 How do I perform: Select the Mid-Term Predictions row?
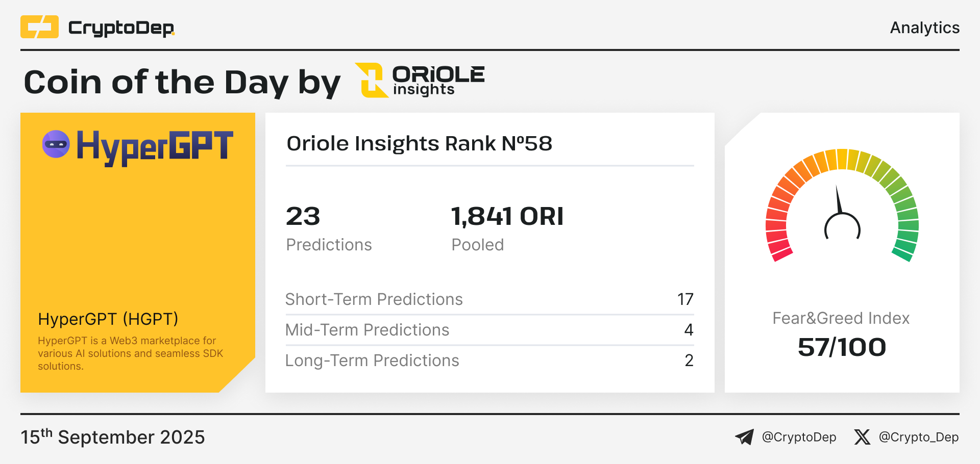coord(489,330)
